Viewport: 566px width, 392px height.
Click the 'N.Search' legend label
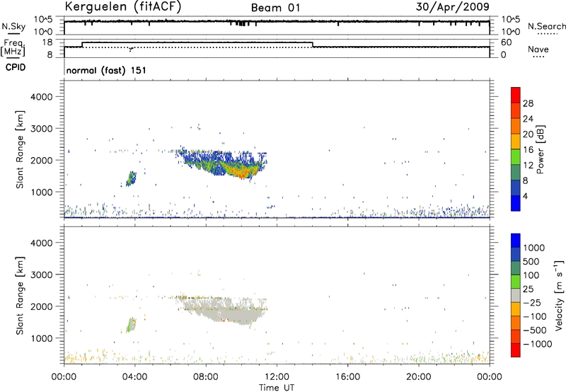tap(547, 26)
